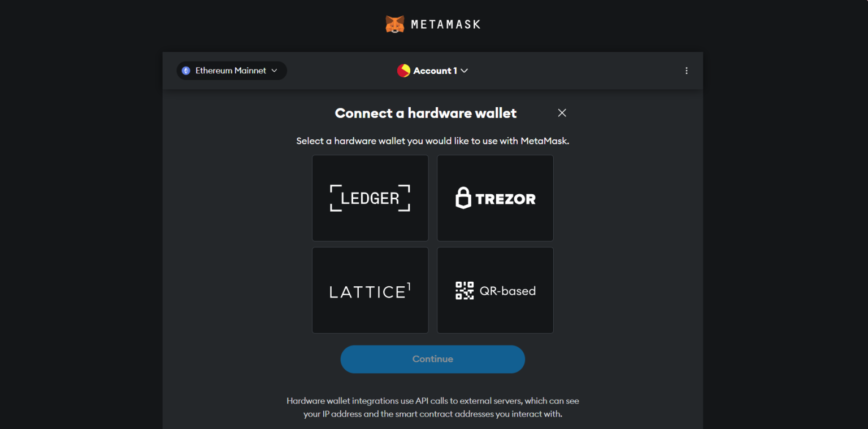Select the Trezor hardware wallet option
Viewport: 868px width, 429px height.
(495, 198)
